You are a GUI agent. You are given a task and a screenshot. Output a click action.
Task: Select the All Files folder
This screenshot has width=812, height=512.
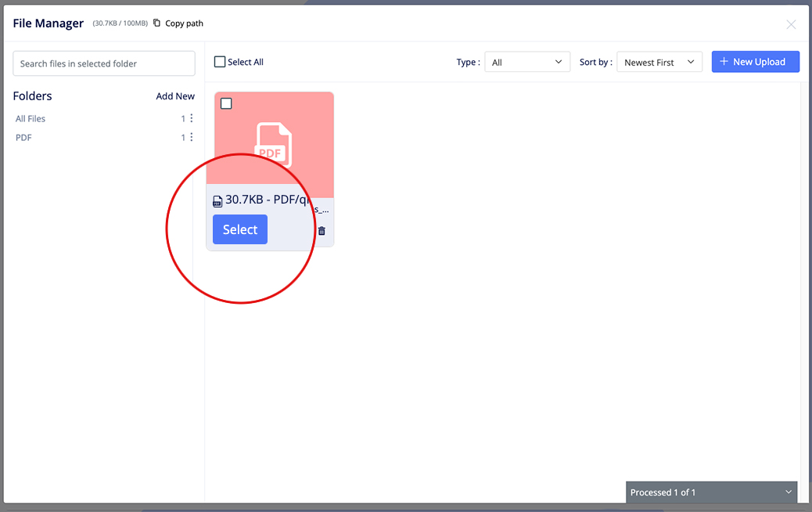pos(31,119)
